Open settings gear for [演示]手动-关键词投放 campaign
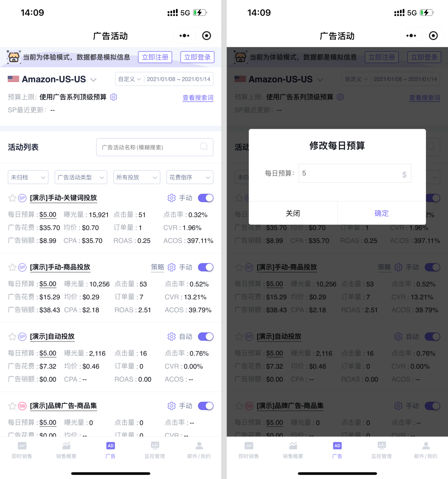The image size is (448, 479). (171, 198)
